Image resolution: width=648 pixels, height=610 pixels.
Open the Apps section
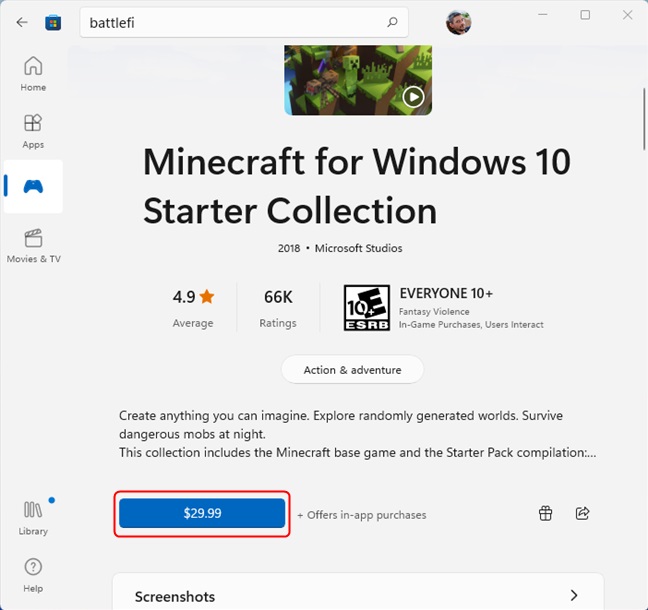(x=33, y=131)
